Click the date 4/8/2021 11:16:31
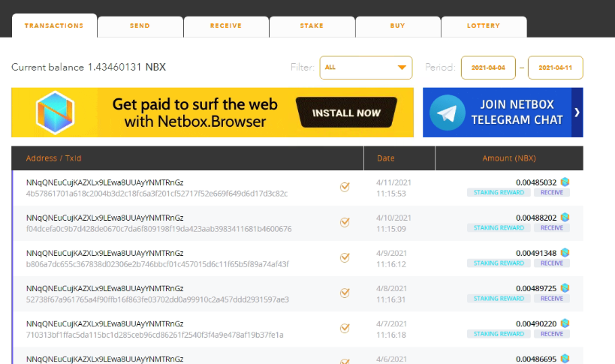Viewport: 615px width, 364px height. point(391,294)
